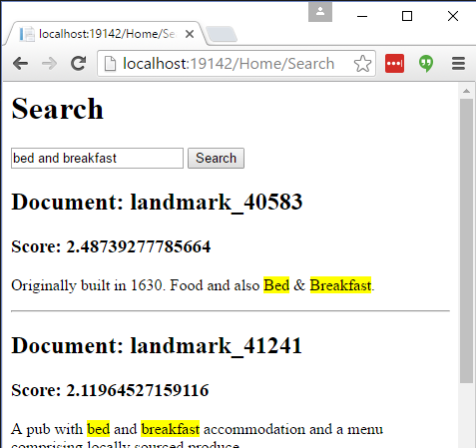Image resolution: width=476 pixels, height=448 pixels.
Task: Open the Chrome hamburger menu
Action: pos(458,63)
